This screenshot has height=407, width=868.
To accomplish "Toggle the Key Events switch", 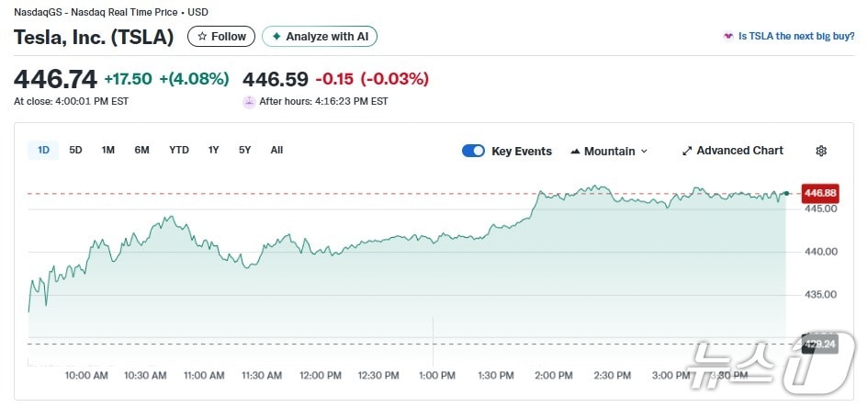I will pyautogui.click(x=473, y=151).
